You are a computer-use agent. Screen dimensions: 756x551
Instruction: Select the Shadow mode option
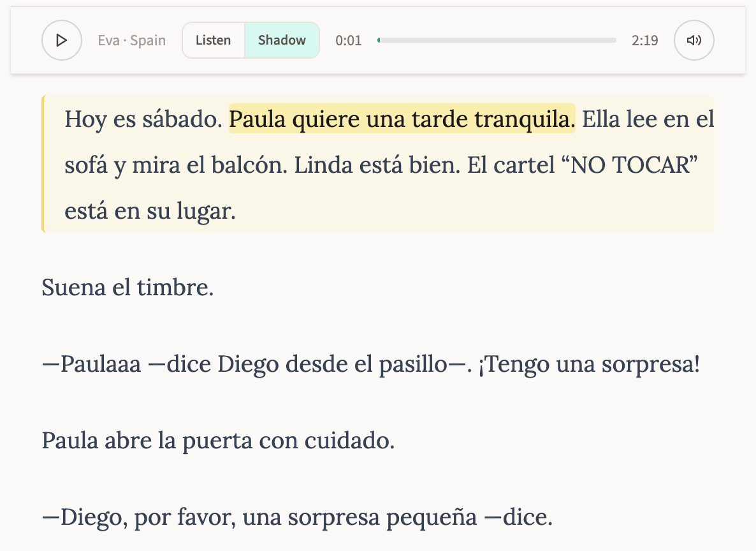click(282, 40)
